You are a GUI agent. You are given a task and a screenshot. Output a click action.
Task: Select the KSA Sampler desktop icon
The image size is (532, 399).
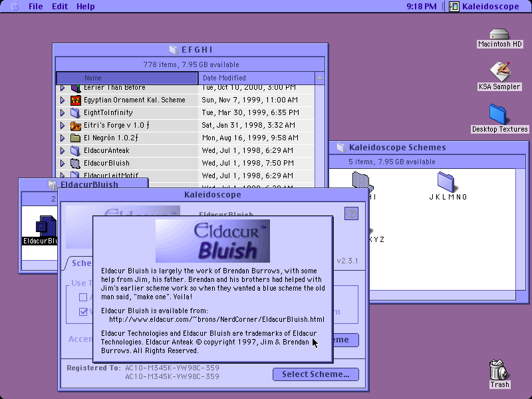tap(499, 76)
